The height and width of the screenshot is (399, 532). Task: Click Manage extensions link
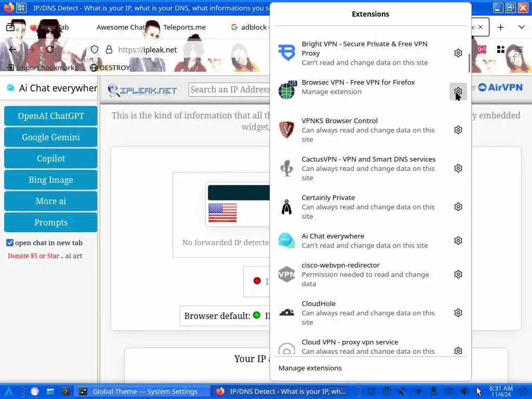pyautogui.click(x=310, y=368)
